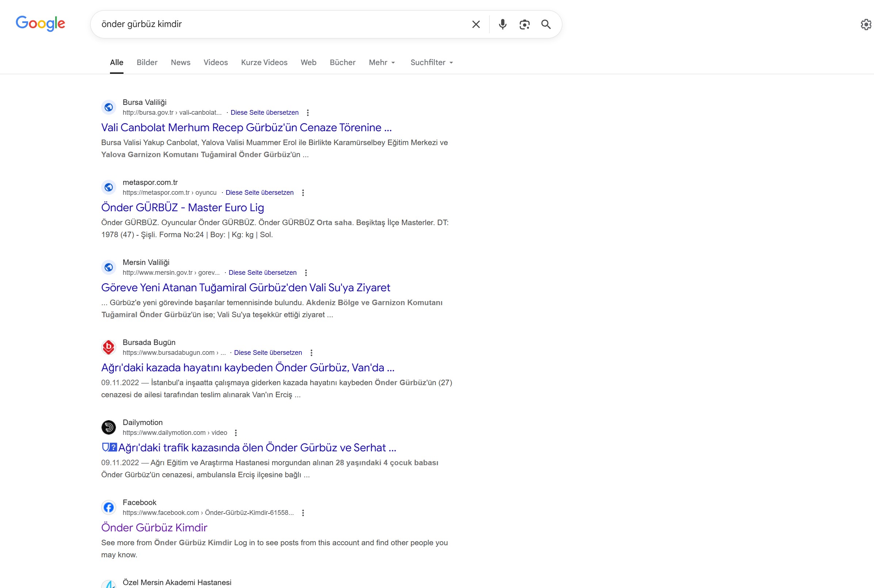Viewport: 874px width, 588px height.
Task: Click the Bursa Valiliği site name
Action: 144,102
